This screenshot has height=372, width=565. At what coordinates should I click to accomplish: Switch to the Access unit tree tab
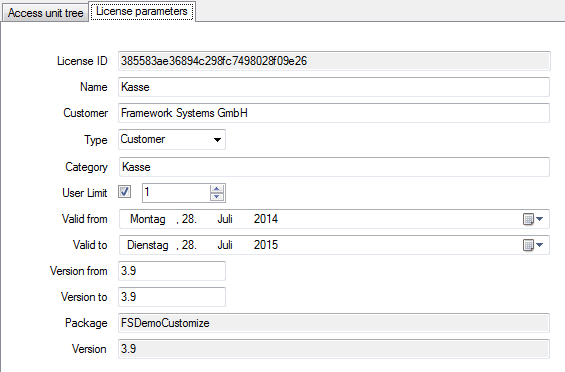pyautogui.click(x=45, y=13)
